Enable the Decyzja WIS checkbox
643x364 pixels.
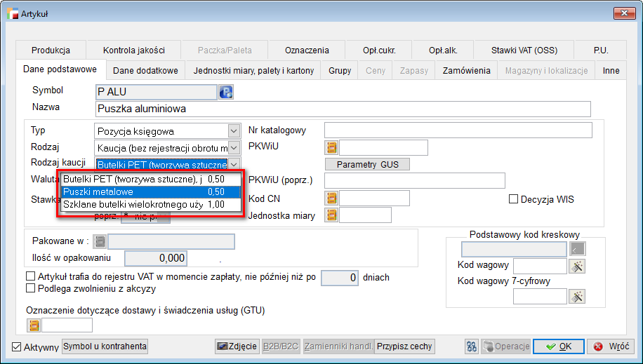tap(514, 199)
